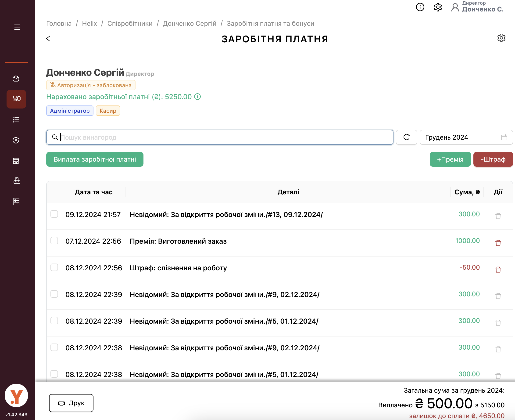
Task: Click the info icon in the top bar
Action: click(x=420, y=7)
